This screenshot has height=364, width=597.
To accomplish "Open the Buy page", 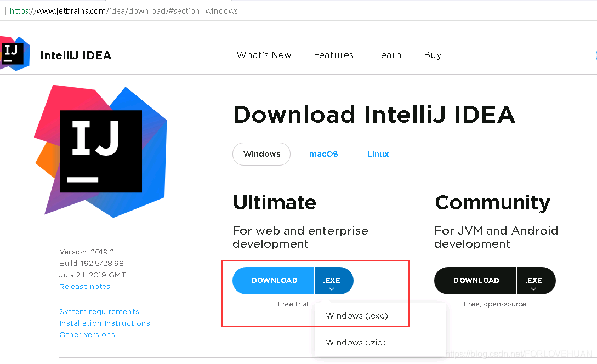I will tap(433, 55).
